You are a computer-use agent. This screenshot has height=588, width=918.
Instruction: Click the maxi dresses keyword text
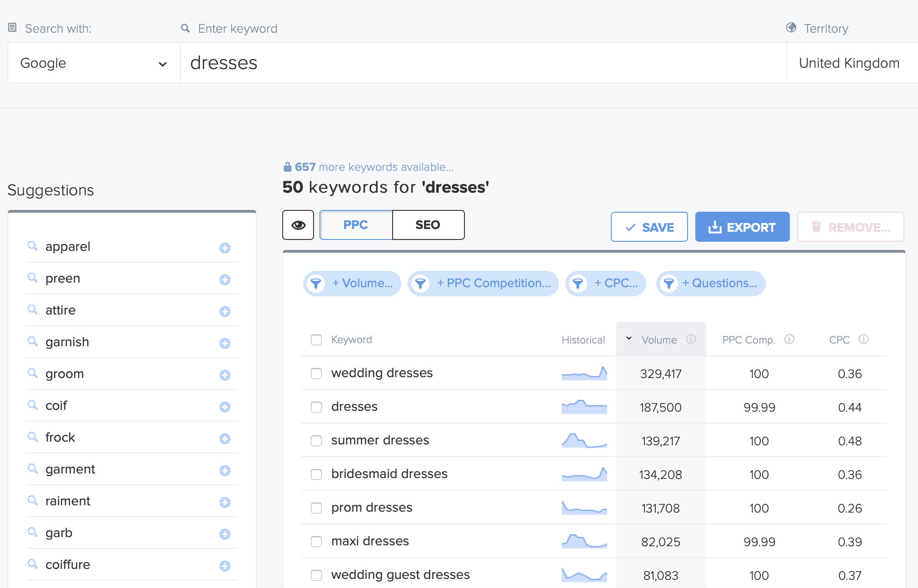370,541
